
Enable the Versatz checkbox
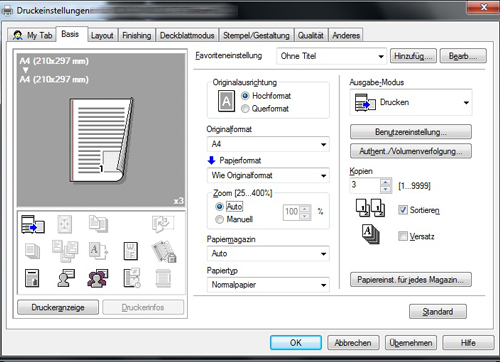(x=403, y=236)
